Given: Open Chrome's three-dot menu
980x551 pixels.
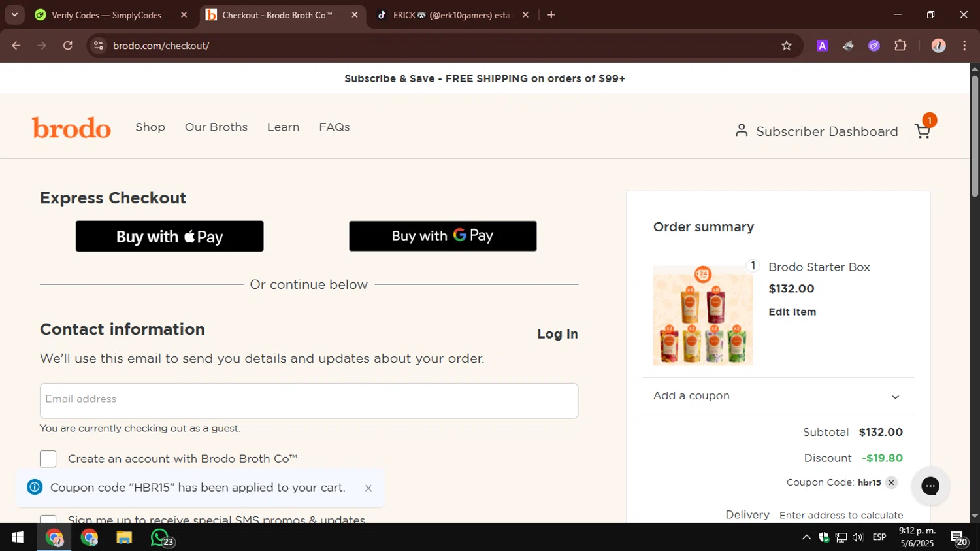Looking at the screenshot, I should [x=964, y=46].
